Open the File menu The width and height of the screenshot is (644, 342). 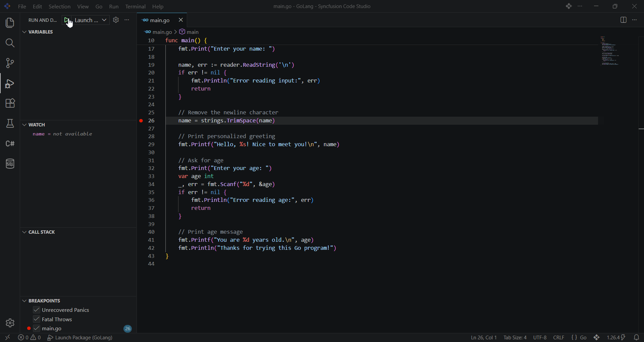pos(22,6)
